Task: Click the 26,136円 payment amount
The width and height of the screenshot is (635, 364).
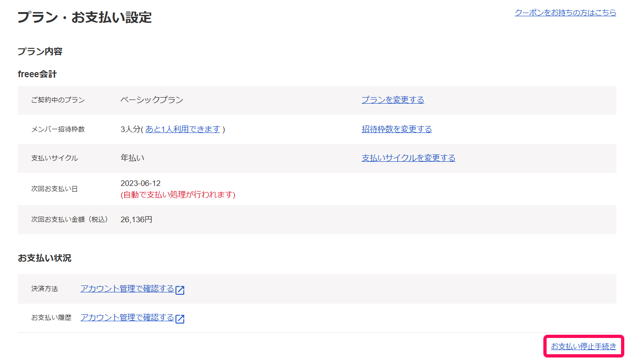Action: (136, 219)
